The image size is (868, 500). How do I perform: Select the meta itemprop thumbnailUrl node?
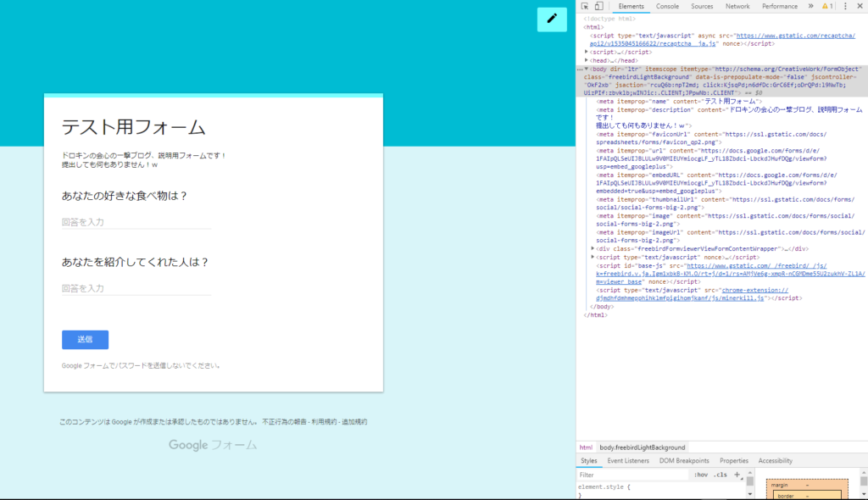726,203
